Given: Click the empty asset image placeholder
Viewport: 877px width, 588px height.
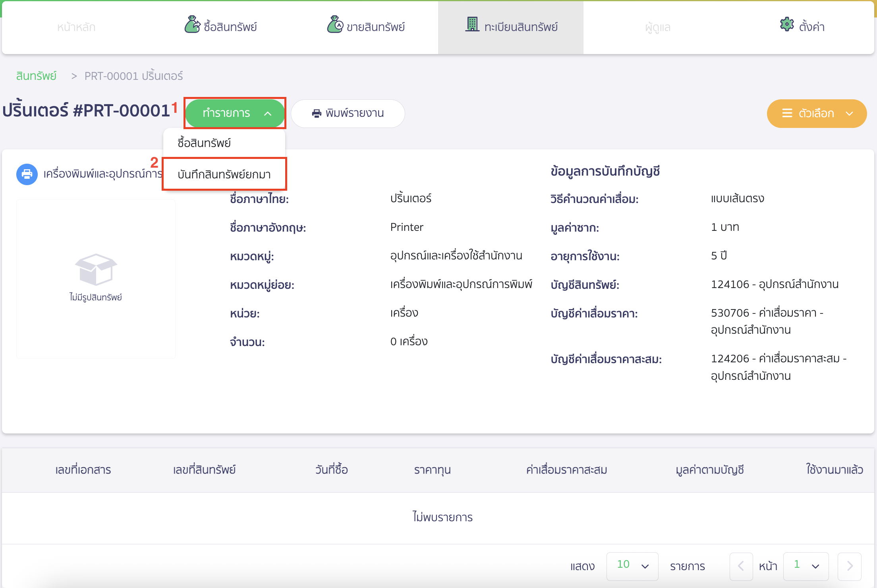Looking at the screenshot, I should tap(96, 279).
